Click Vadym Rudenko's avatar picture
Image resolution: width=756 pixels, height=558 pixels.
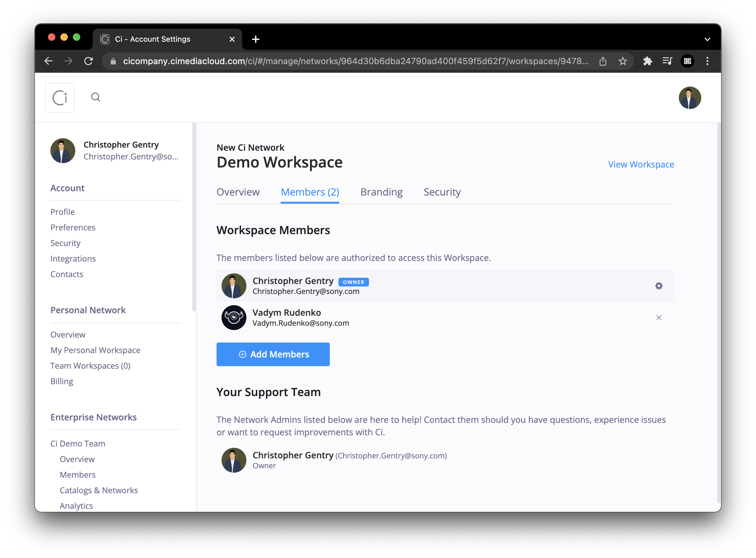click(x=234, y=318)
